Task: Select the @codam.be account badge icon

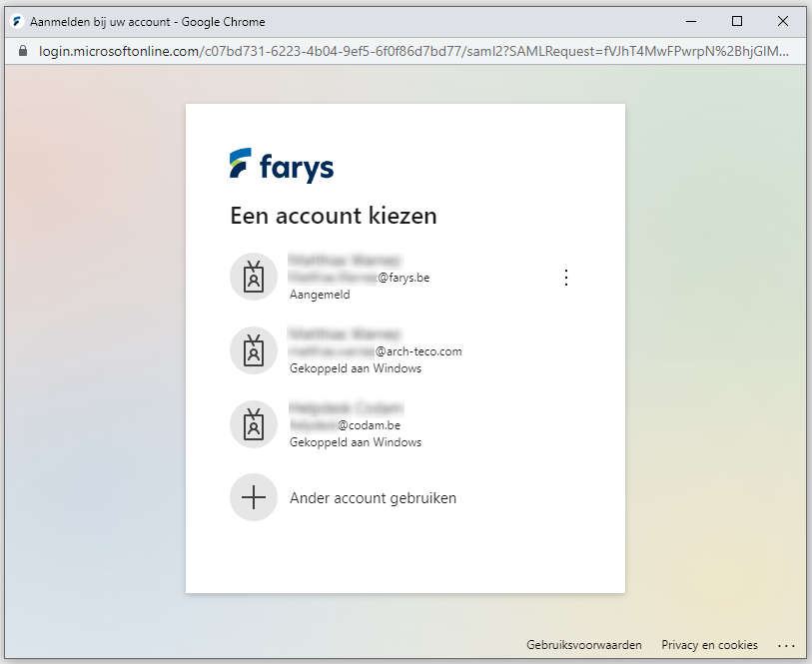Action: coord(254,424)
